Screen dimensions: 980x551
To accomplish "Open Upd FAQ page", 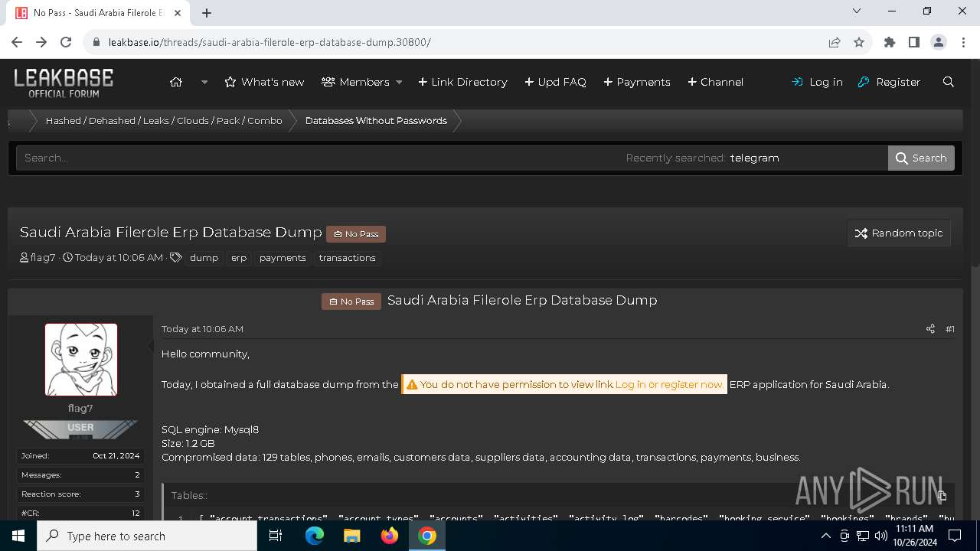I will coord(555,82).
